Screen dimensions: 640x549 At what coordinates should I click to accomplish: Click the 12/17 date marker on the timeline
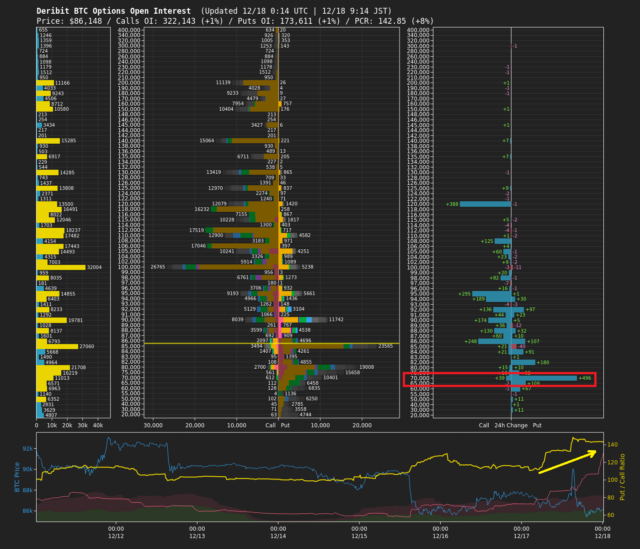point(523,537)
